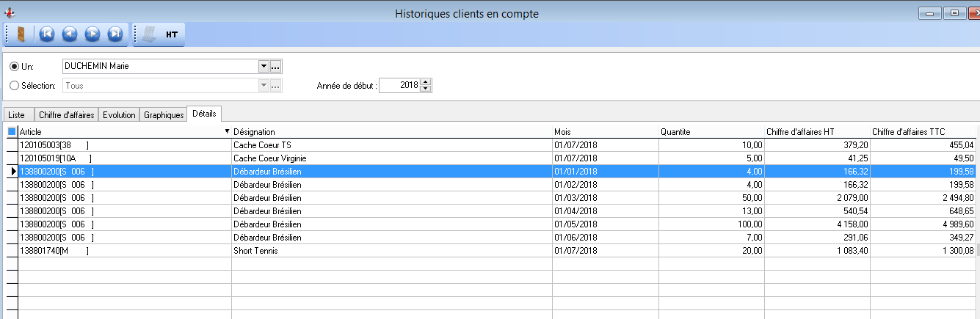
Task: Select the 'Sélection' radio button
Action: tap(15, 86)
